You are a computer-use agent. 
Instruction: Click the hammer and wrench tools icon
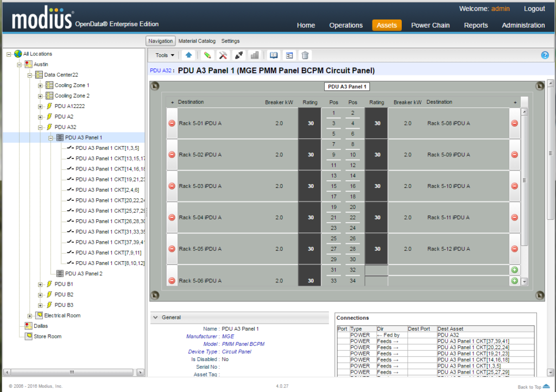pyautogui.click(x=223, y=55)
